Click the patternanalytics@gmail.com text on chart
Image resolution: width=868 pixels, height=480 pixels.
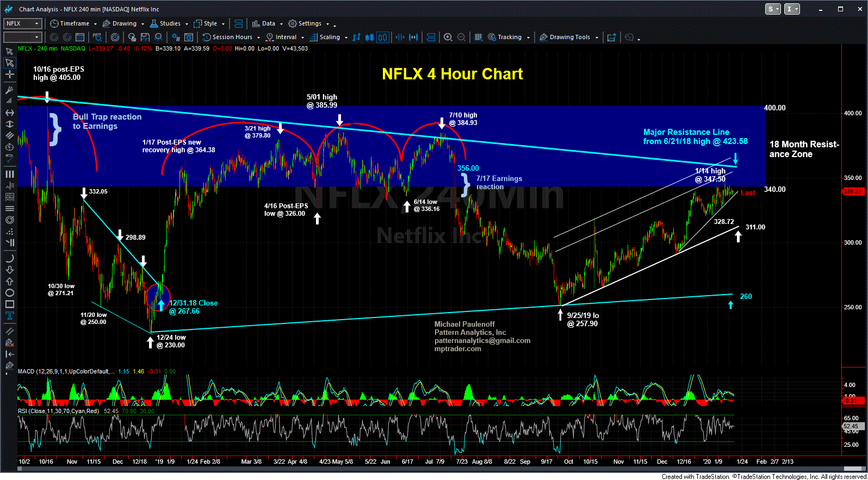pos(482,341)
